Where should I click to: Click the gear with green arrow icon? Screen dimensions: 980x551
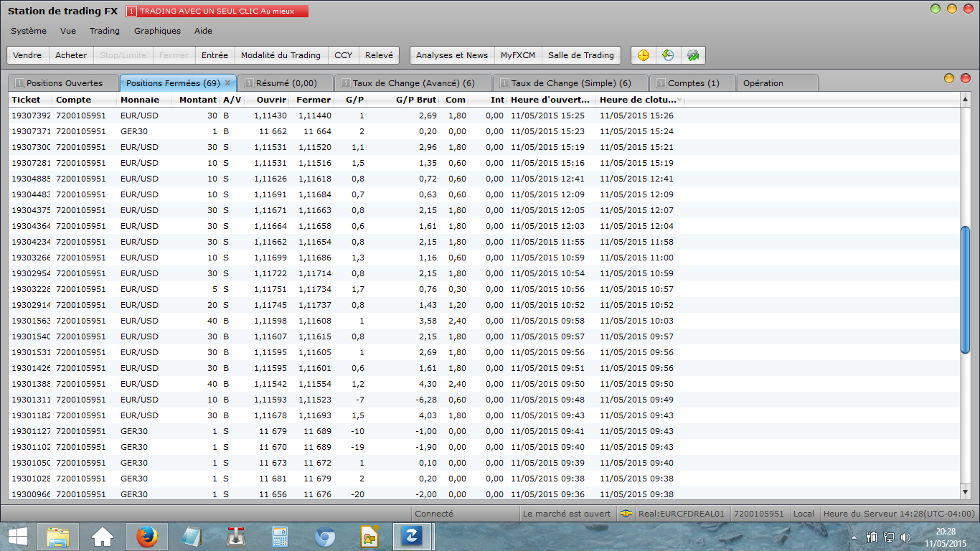[692, 55]
